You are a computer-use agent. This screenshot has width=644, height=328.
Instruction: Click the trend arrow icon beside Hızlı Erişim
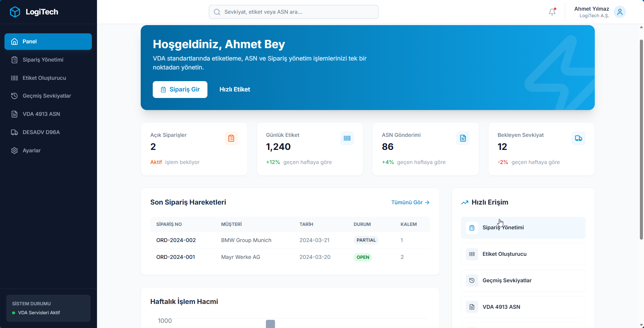(465, 203)
